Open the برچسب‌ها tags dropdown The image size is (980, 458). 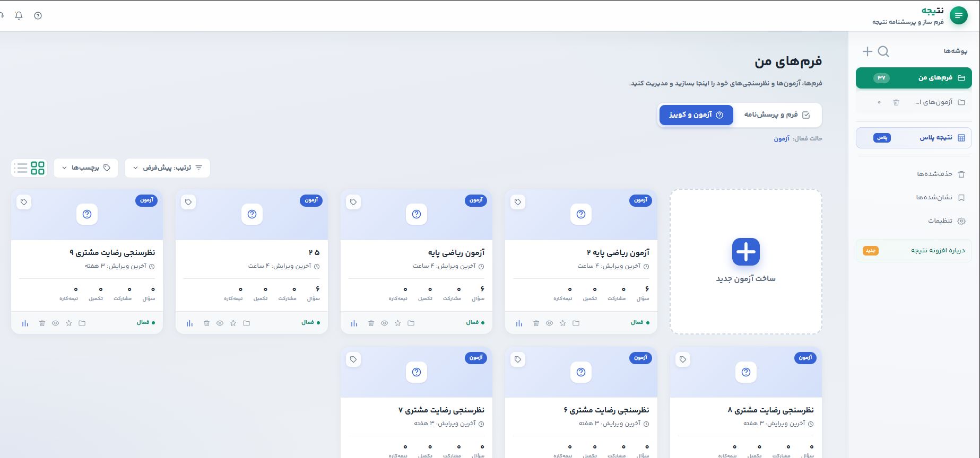[86, 168]
